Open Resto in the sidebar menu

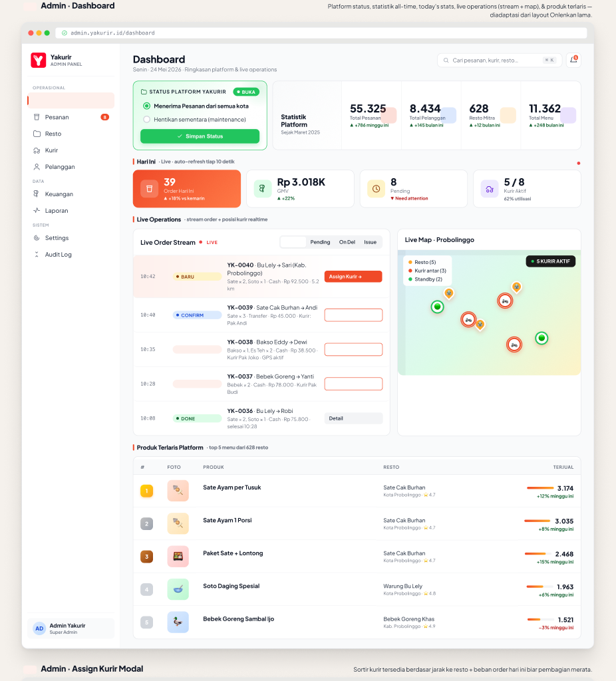coord(71,134)
